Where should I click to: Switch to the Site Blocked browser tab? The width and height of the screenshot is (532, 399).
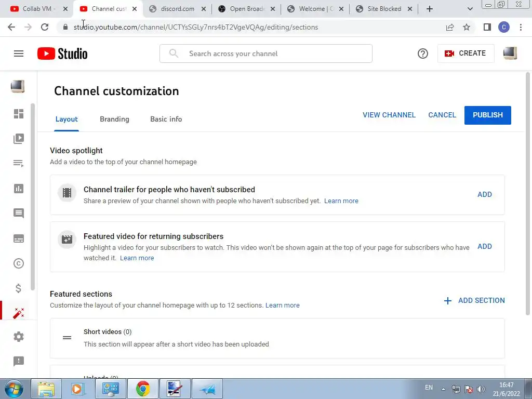383,9
